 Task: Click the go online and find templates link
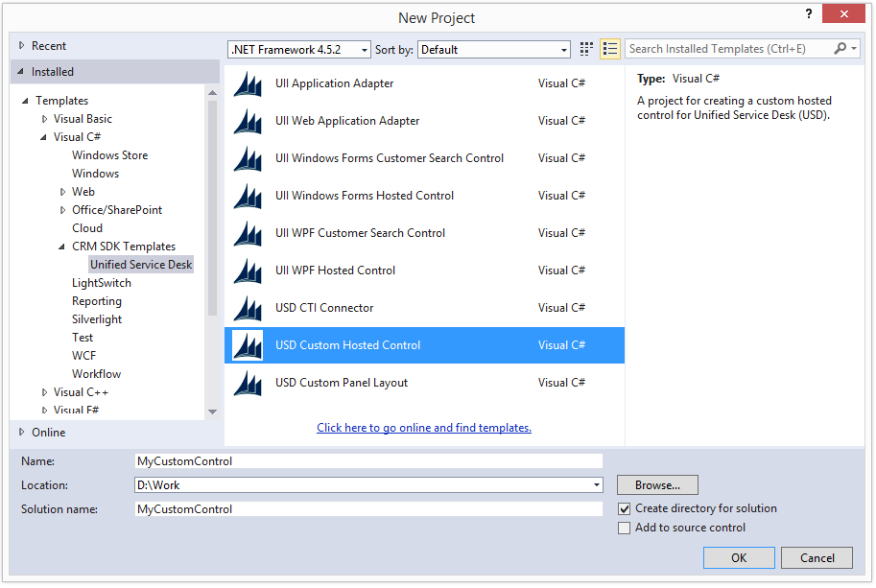(424, 427)
